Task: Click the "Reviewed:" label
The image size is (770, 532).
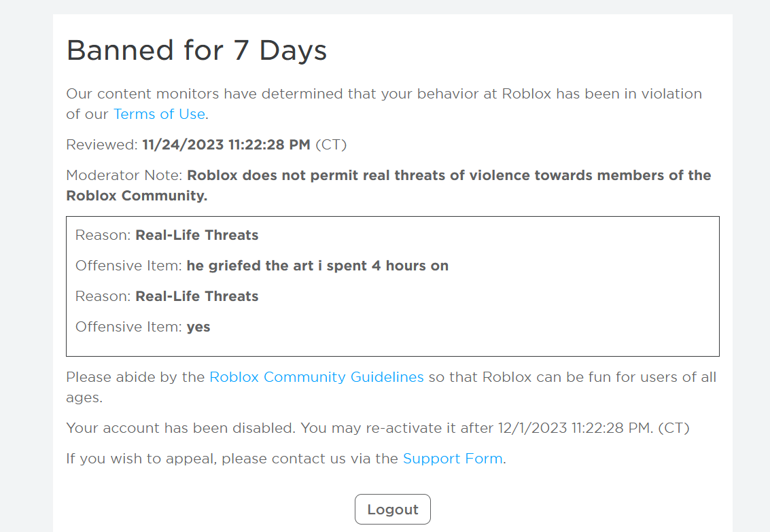Action: point(102,145)
